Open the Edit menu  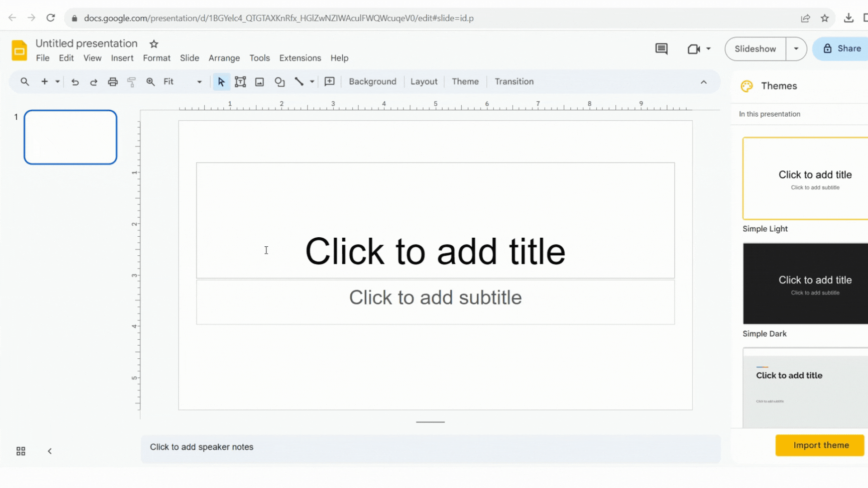click(66, 58)
